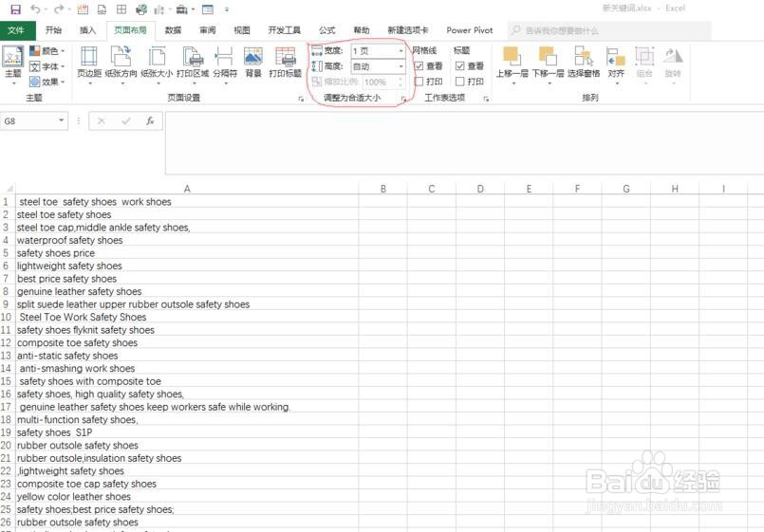The width and height of the screenshot is (764, 532).
Task: Click the Redo arrow icon
Action: pos(59,9)
